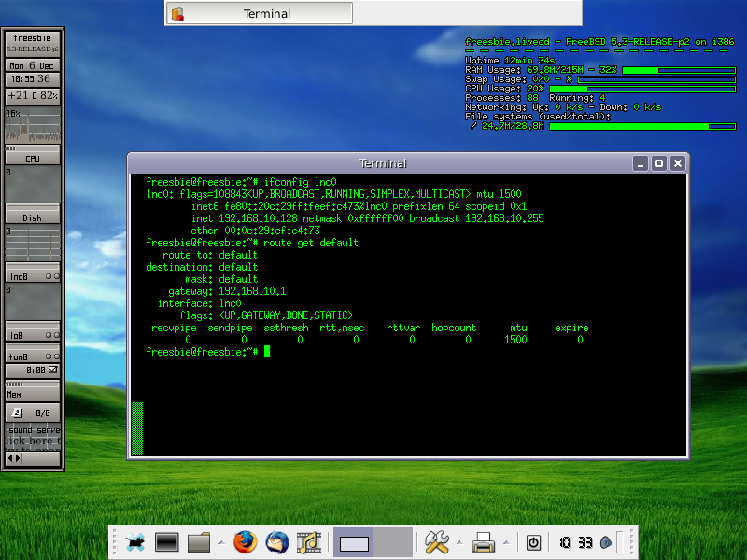Open the Xfce mouse menu on the panel

135,542
